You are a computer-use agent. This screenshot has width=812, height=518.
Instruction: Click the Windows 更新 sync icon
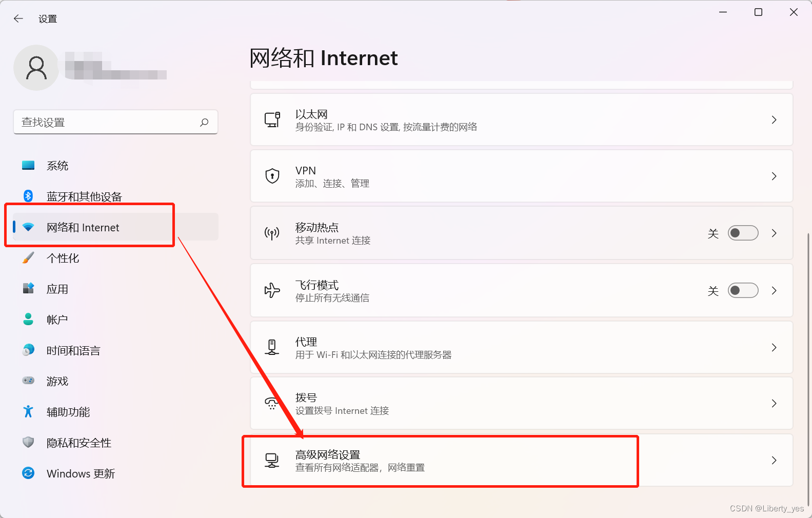pos(28,473)
